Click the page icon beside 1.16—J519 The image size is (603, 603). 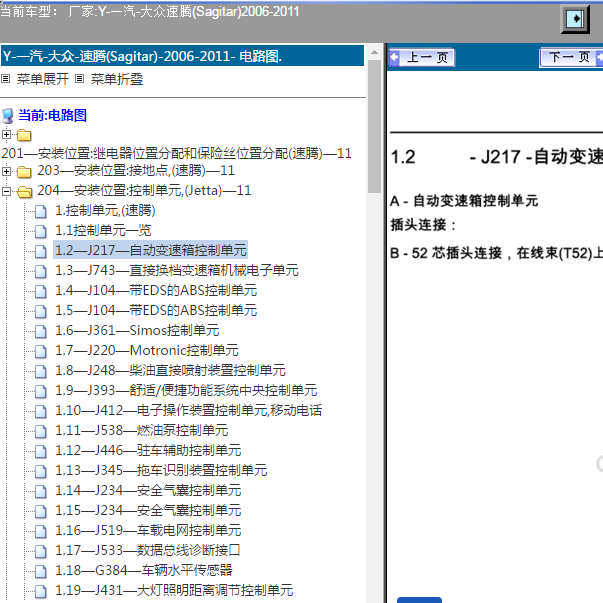click(x=40, y=531)
